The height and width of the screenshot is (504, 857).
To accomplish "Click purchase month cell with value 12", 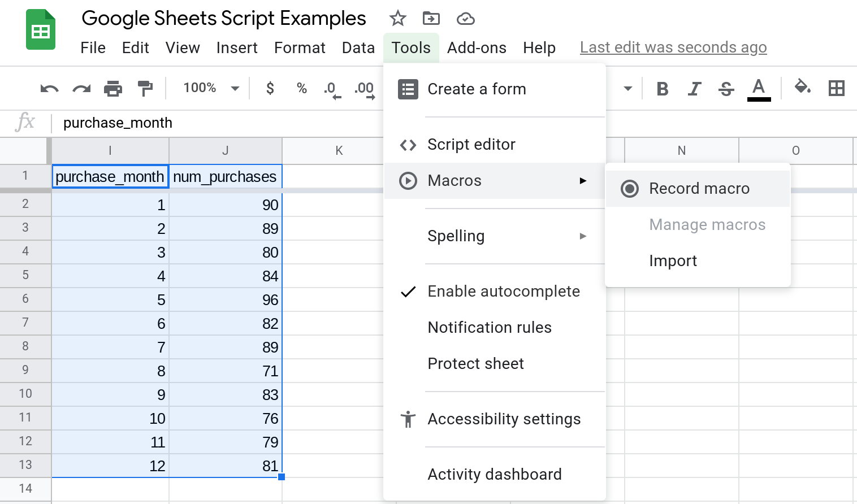I will click(110, 466).
